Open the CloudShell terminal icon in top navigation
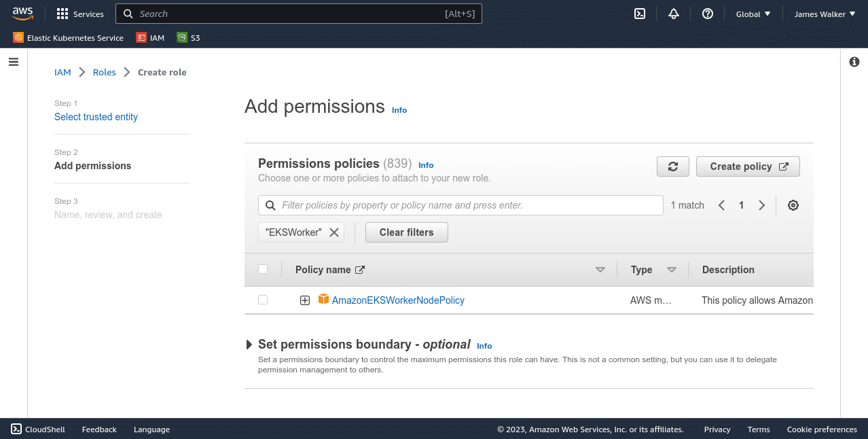This screenshot has width=868, height=439. 639,14
